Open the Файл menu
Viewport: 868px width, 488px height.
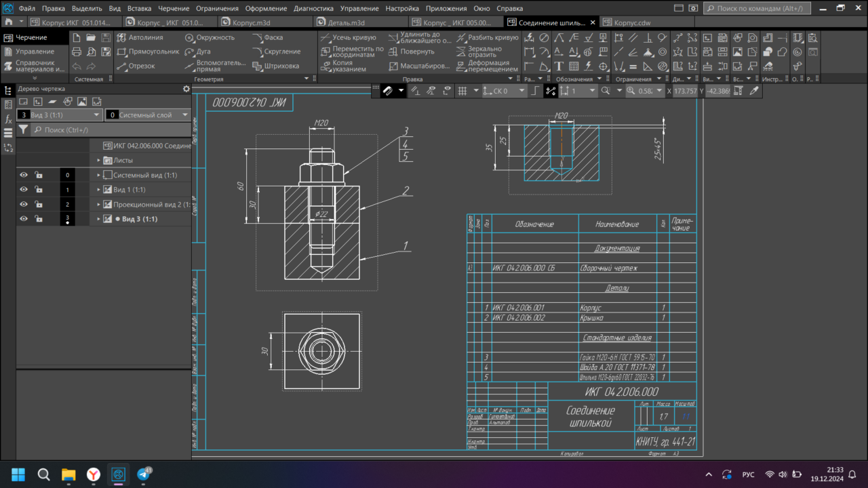pos(27,9)
